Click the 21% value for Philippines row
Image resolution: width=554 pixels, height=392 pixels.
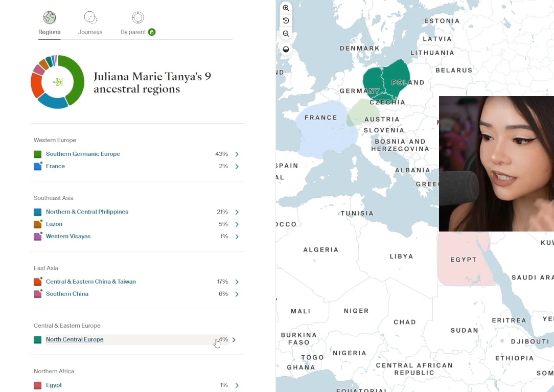tap(222, 212)
